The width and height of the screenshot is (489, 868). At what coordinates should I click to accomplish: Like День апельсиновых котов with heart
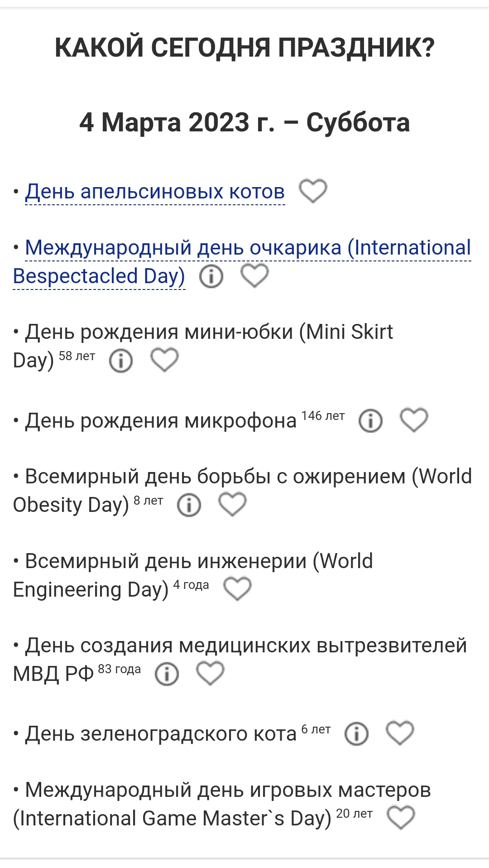point(313,191)
